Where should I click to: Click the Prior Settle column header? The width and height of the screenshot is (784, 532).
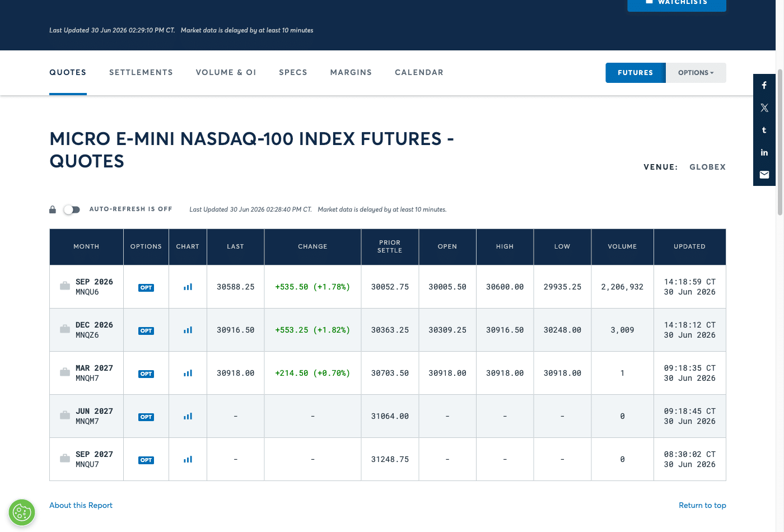click(x=390, y=246)
